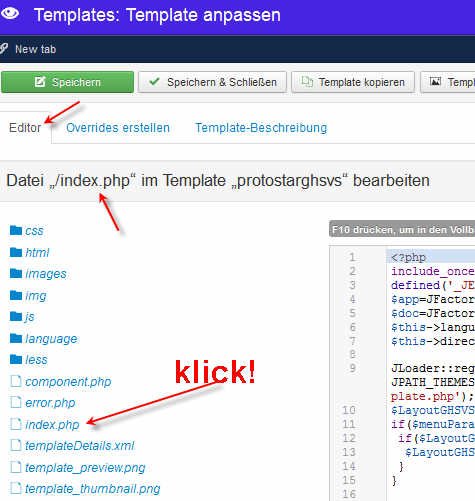
Task: Click Speichern & Schließen button
Action: tap(212, 82)
